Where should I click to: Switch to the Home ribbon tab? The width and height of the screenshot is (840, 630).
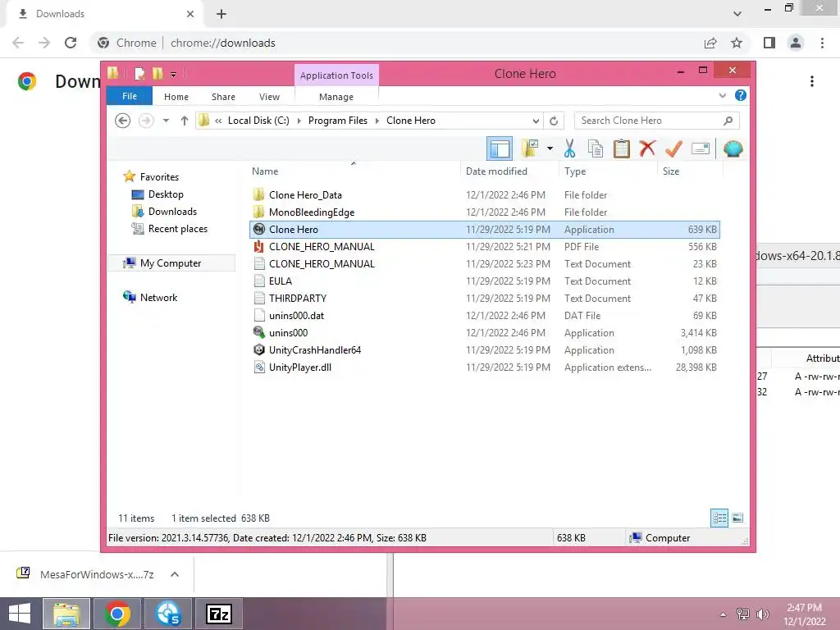176,97
